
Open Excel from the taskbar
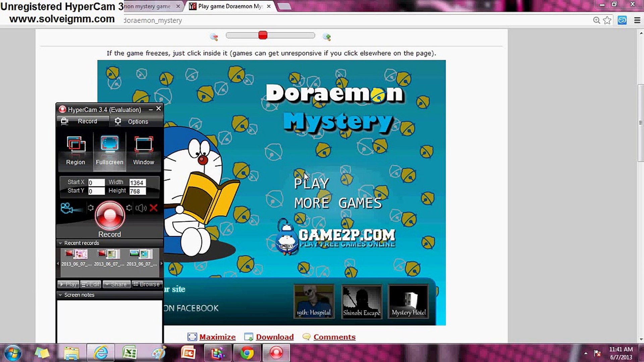click(x=129, y=353)
